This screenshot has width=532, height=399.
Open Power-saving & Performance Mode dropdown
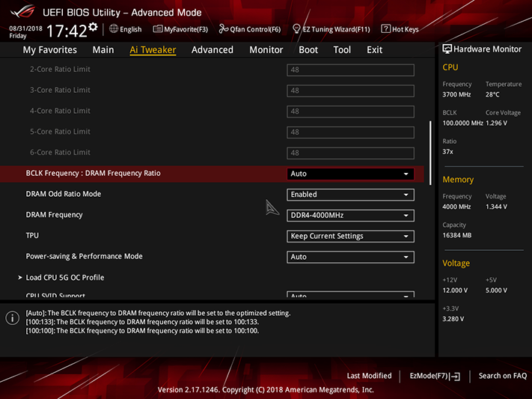click(x=350, y=257)
